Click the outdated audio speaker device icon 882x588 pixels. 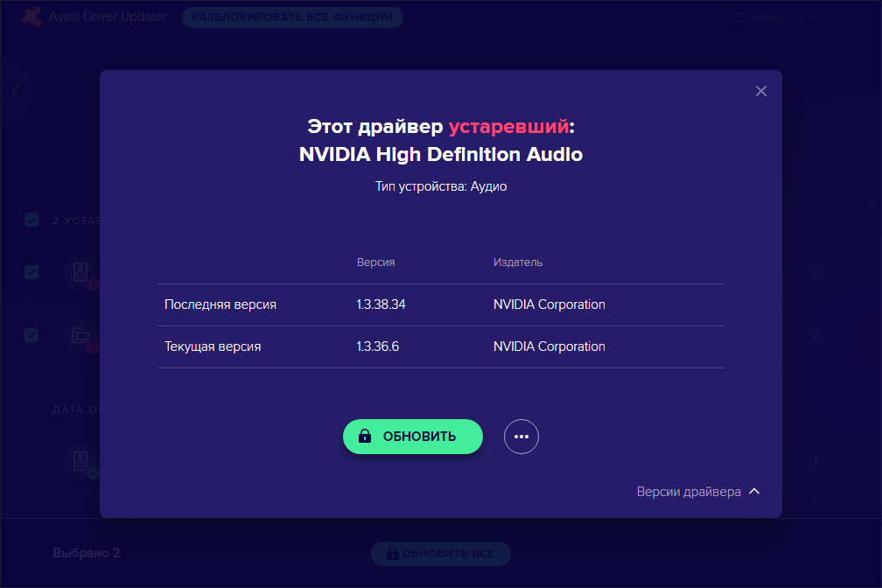pyautogui.click(x=80, y=272)
